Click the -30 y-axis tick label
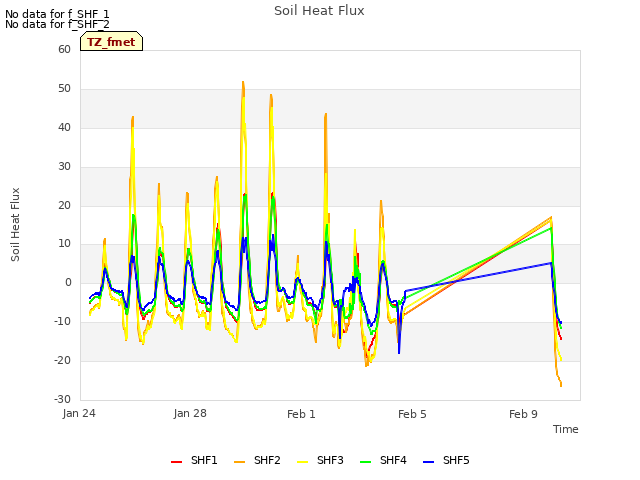The width and height of the screenshot is (640, 480). point(63,399)
